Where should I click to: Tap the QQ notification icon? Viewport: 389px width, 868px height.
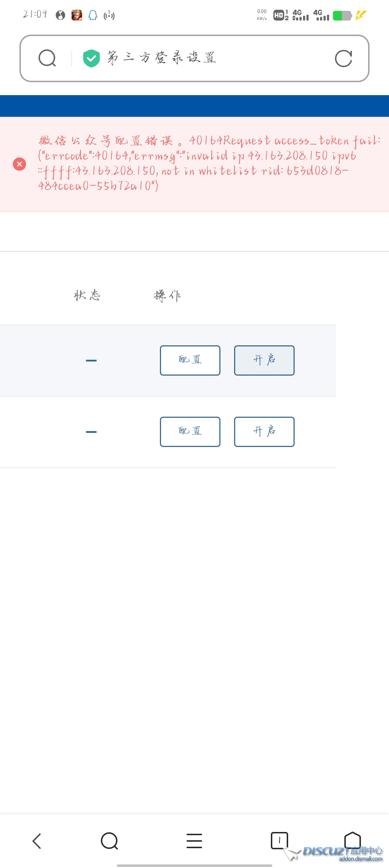[93, 15]
